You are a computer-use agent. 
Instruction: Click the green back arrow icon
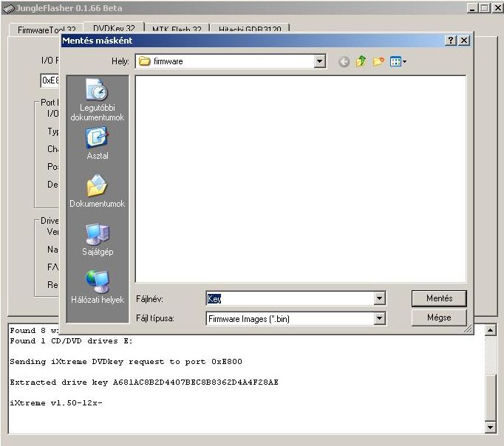pyautogui.click(x=344, y=62)
